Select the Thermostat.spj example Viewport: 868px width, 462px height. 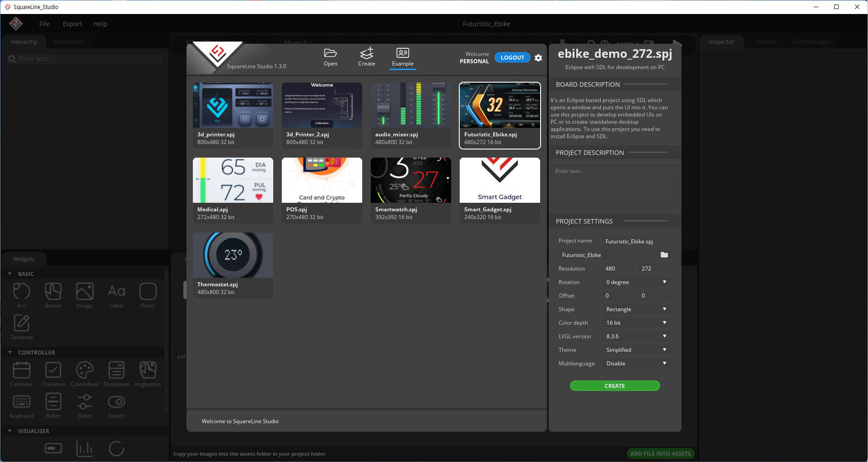tap(233, 265)
